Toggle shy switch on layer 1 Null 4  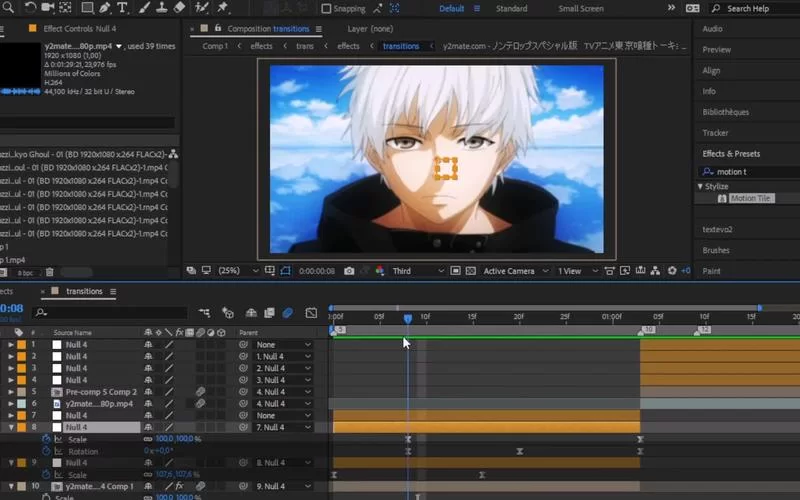click(148, 345)
